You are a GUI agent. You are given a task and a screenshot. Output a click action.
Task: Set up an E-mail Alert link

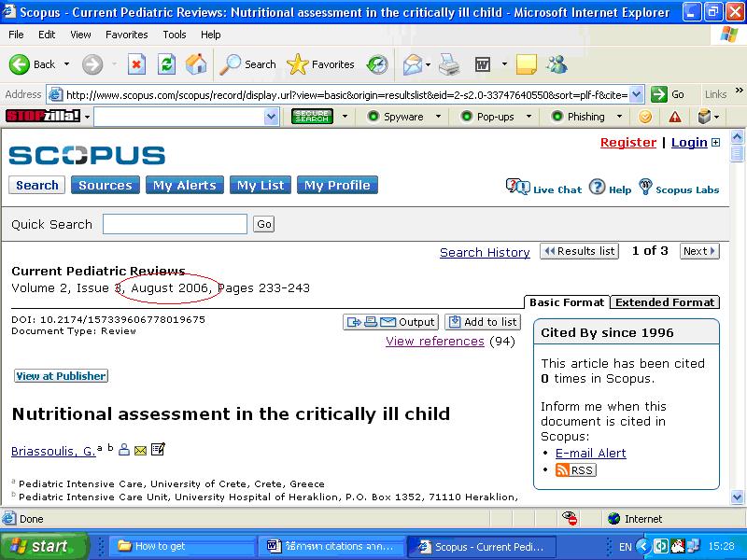point(591,453)
